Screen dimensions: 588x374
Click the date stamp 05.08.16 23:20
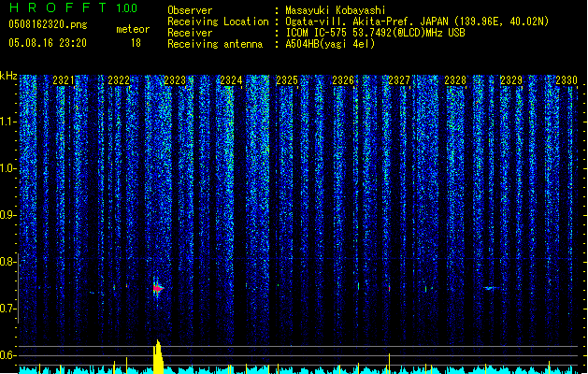(48, 43)
